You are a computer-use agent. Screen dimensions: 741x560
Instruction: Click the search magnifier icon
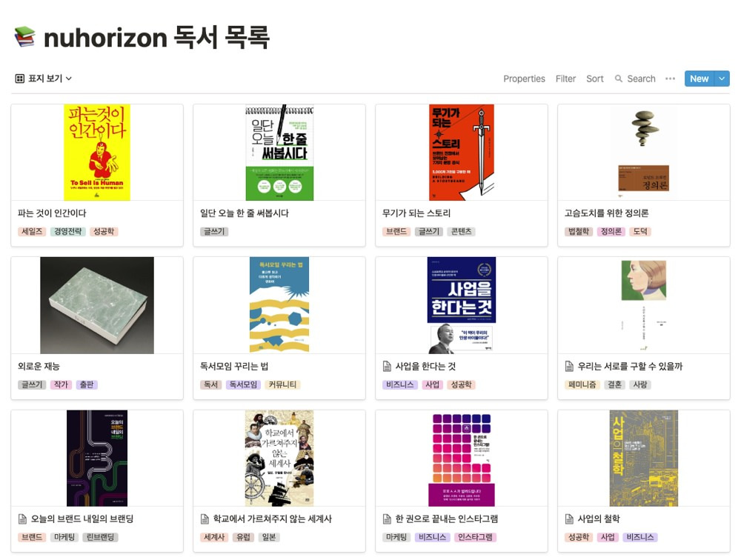click(x=618, y=79)
